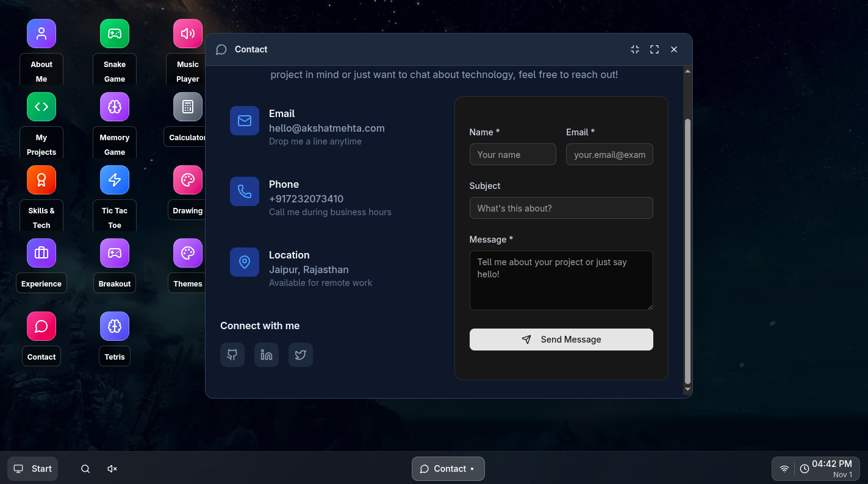This screenshot has height=484, width=868.
Task: Launch the Snake Game icon
Action: [x=115, y=34]
